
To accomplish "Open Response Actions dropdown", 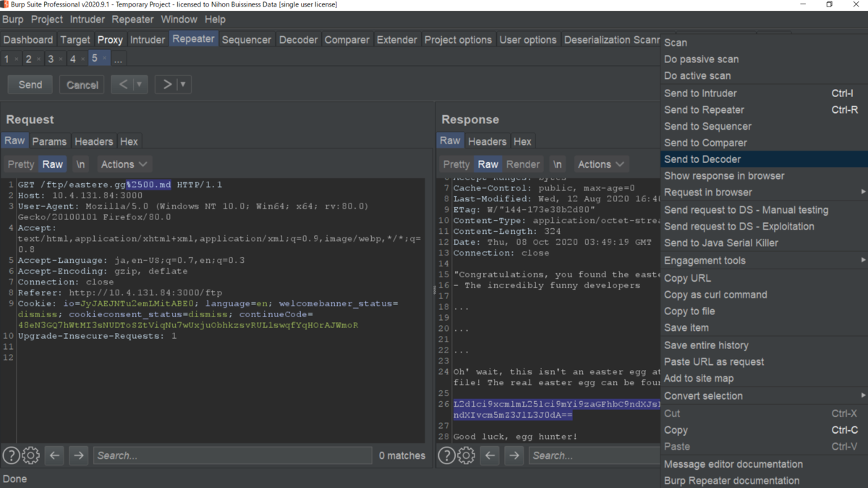I will (601, 164).
